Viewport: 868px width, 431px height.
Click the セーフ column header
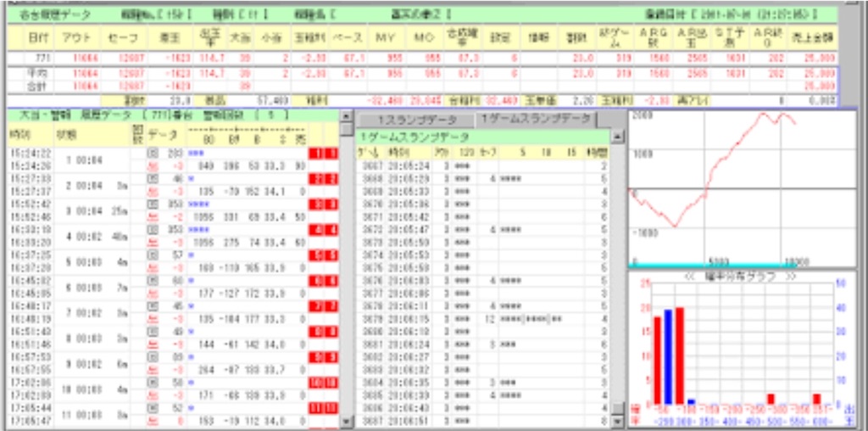coord(125,37)
